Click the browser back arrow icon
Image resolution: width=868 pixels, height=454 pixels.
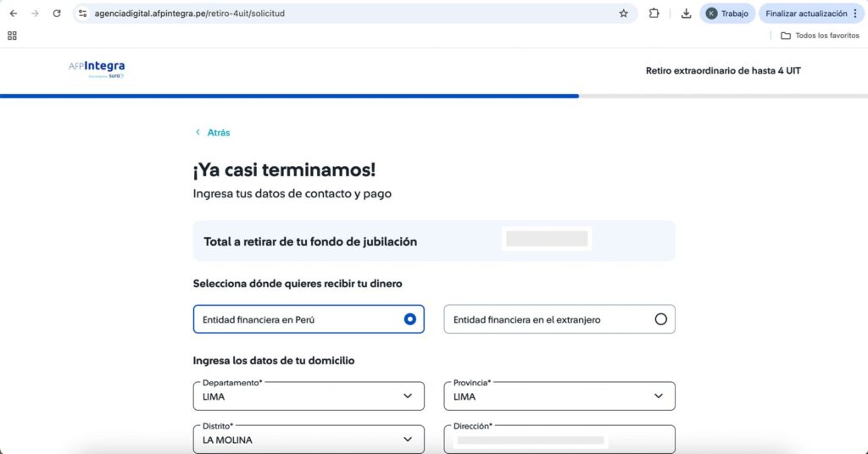point(14,14)
